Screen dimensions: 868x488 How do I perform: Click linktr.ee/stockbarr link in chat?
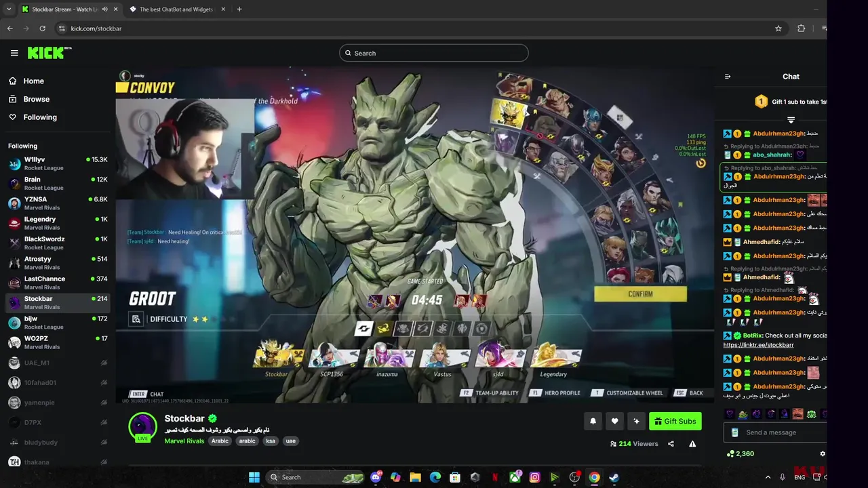click(759, 345)
